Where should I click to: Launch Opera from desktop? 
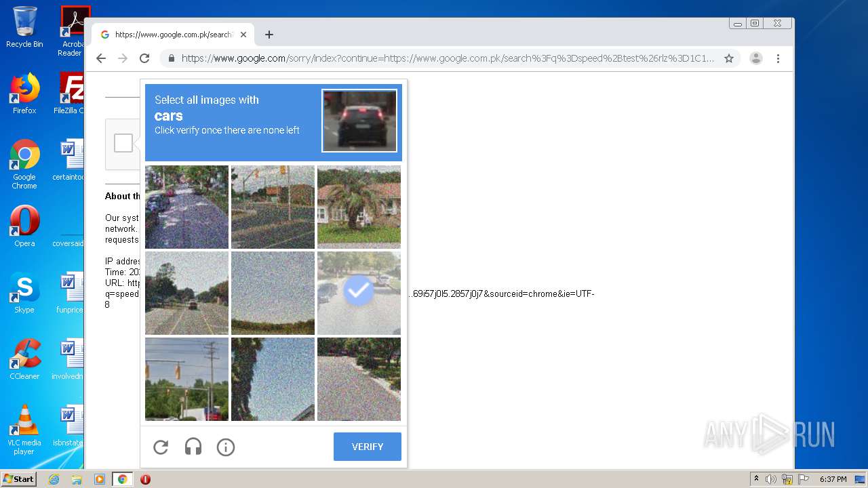[24, 226]
